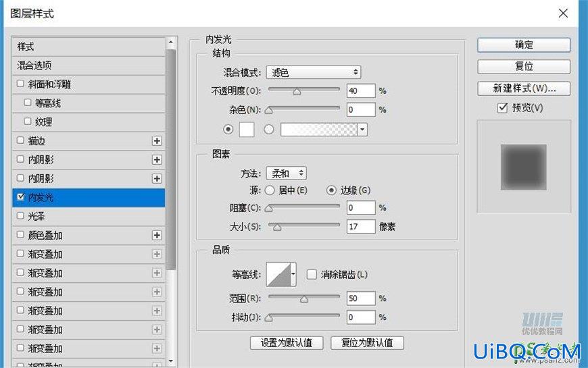Click plus icon of 内阴影 directly below 描边
Viewport: 588px width, 368px height.
point(157,159)
